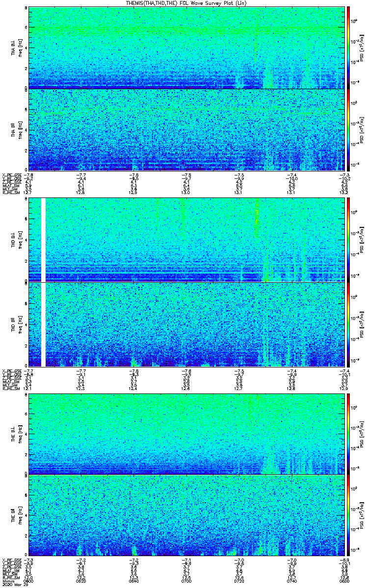Image resolution: width=368 pixels, height=588 pixels.
Task: Click the X_RE_GSE row label under THA panels
Action: point(12,174)
